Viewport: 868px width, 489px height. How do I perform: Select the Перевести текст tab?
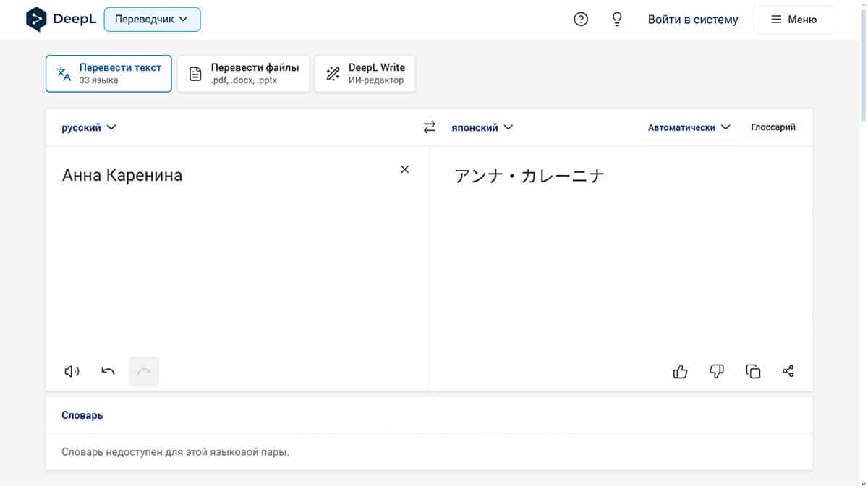(x=109, y=74)
